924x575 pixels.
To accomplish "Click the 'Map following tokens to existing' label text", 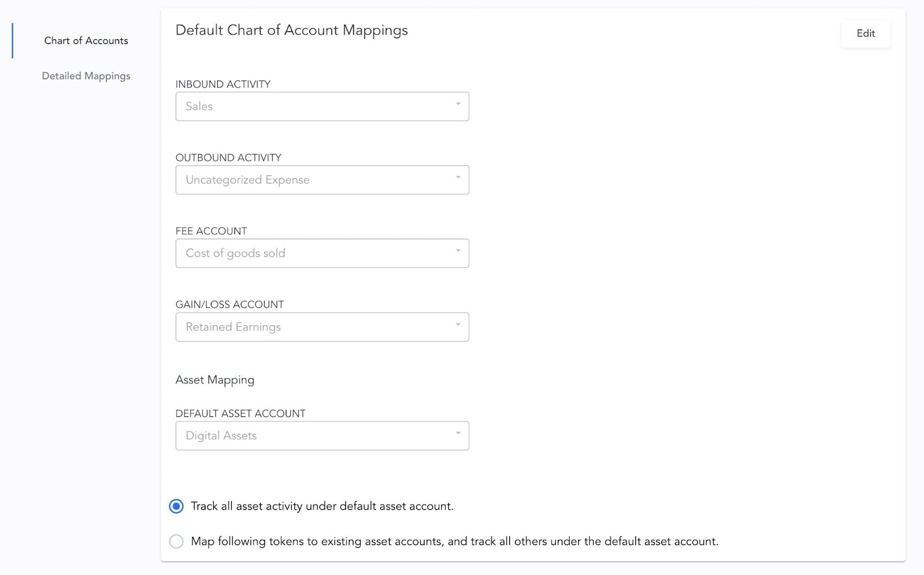I will pos(454,542).
